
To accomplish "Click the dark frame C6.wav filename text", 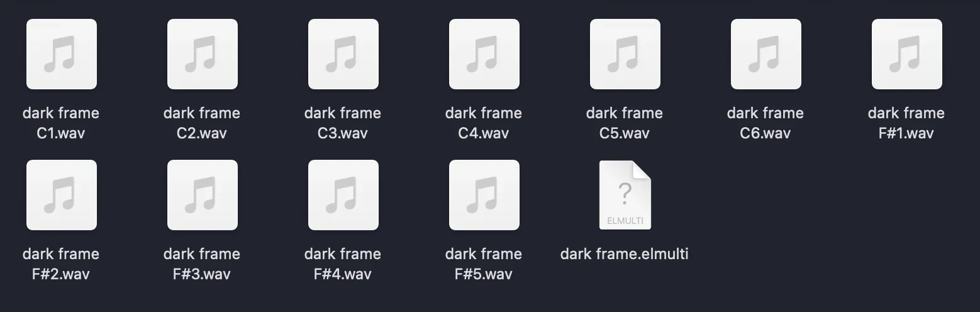I will (x=766, y=123).
